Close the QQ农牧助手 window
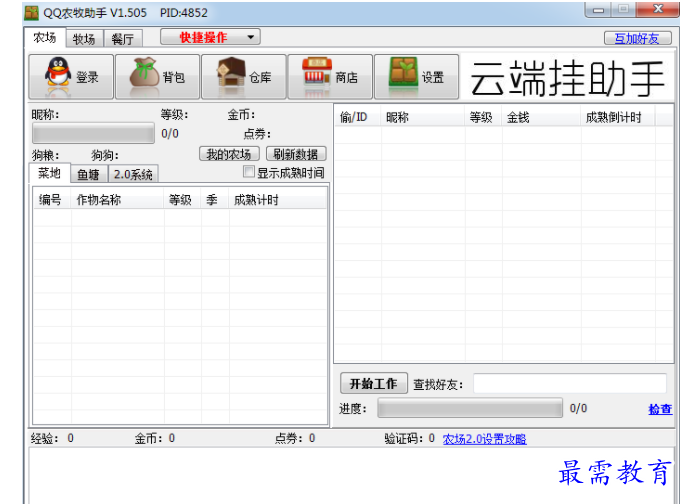This screenshot has width=680, height=504. pos(658,9)
